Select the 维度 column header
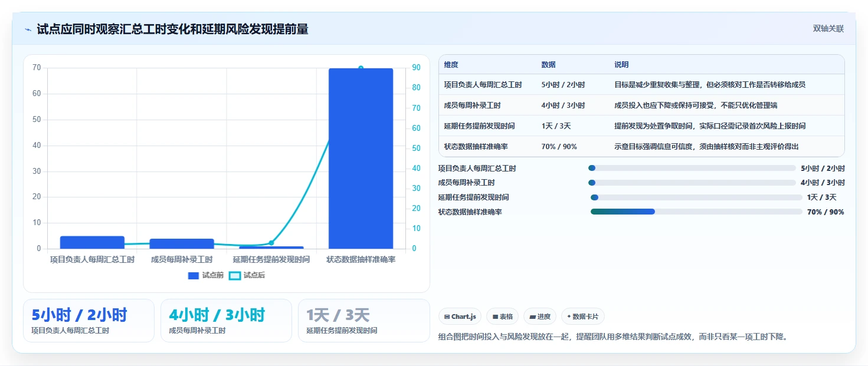The image size is (868, 366). click(x=451, y=65)
